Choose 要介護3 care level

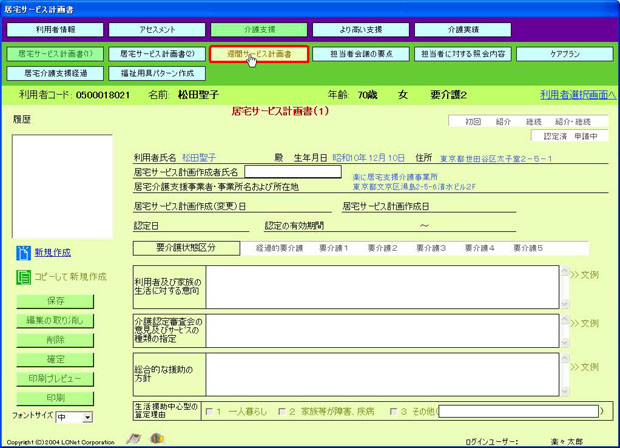click(431, 248)
